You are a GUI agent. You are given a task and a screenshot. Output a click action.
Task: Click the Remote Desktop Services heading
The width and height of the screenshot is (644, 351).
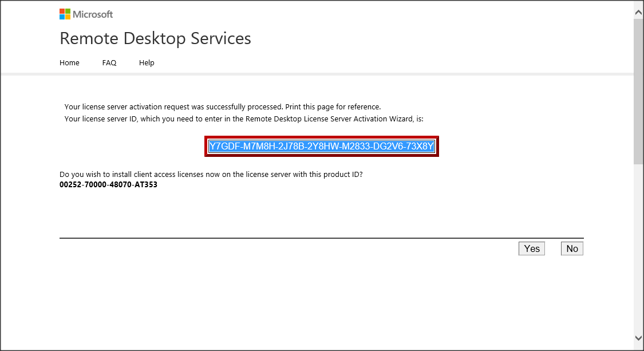pos(155,38)
